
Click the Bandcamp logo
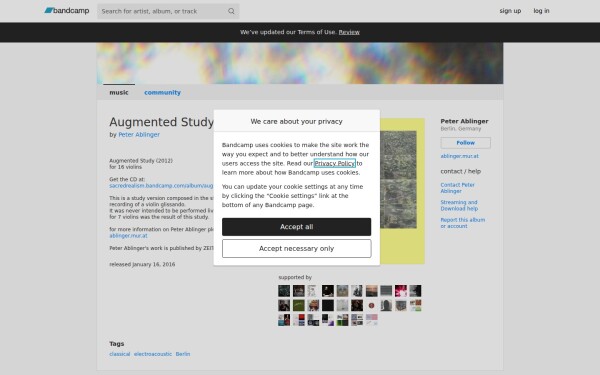point(67,11)
